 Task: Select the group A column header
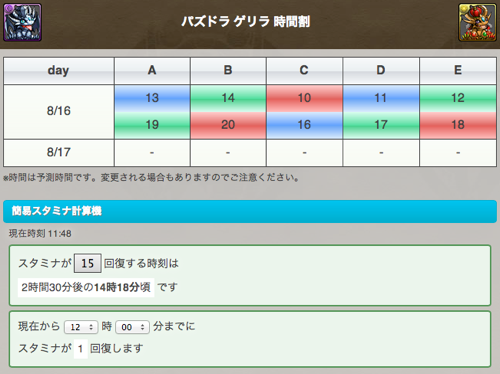(152, 71)
